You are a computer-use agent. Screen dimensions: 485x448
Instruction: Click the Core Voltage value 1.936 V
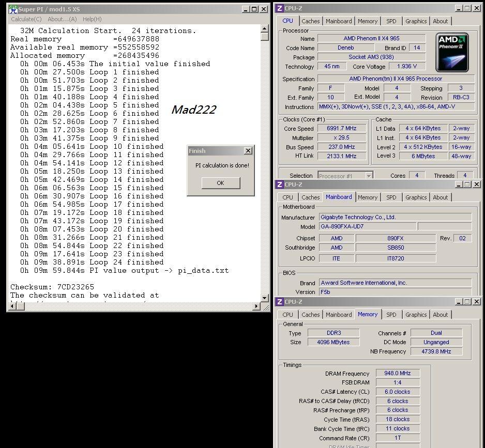pyautogui.click(x=407, y=67)
